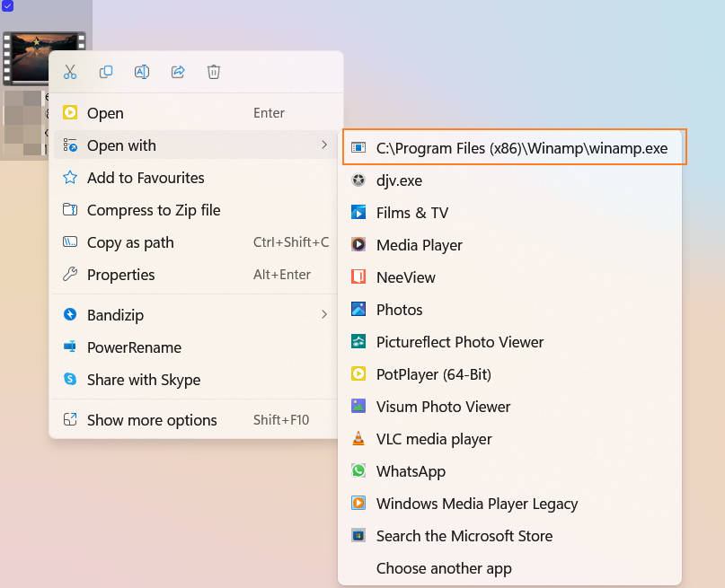Open Properties from the context menu

point(196,275)
